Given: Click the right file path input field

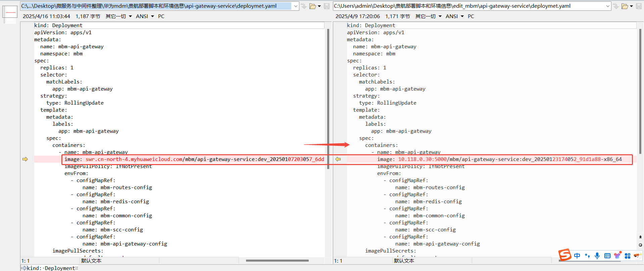Looking at the screenshot, I should 470,6.
